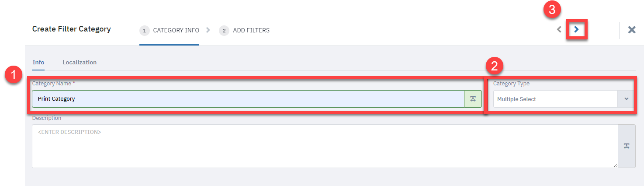
Task: Jump to the ADD FILTERS step
Action: (251, 31)
